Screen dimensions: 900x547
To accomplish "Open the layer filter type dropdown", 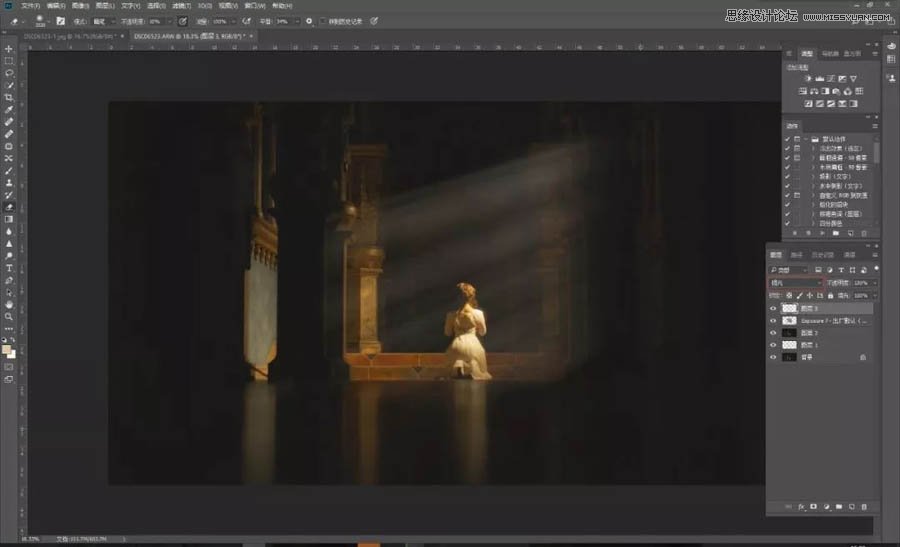I will click(788, 270).
